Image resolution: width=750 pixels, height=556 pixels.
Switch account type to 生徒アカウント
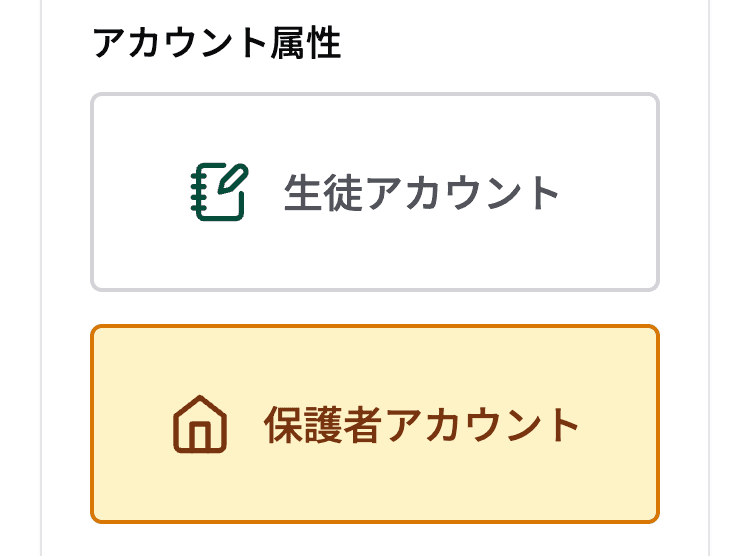(x=375, y=192)
